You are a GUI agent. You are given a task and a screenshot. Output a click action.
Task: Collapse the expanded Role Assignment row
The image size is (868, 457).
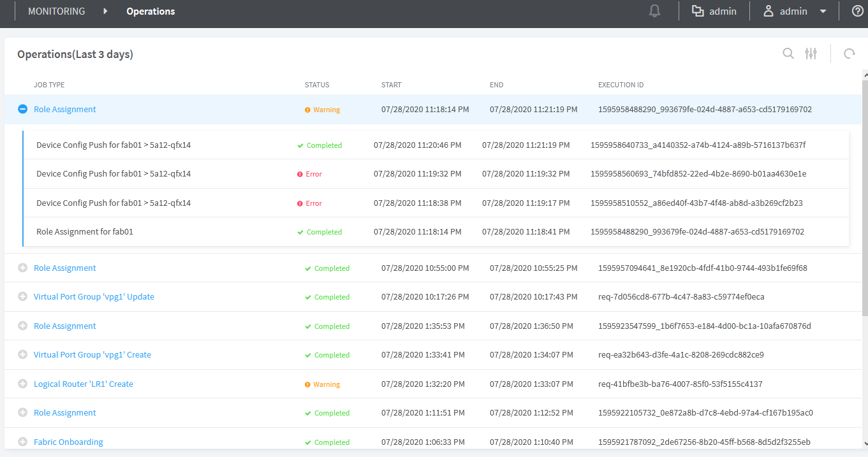22,110
